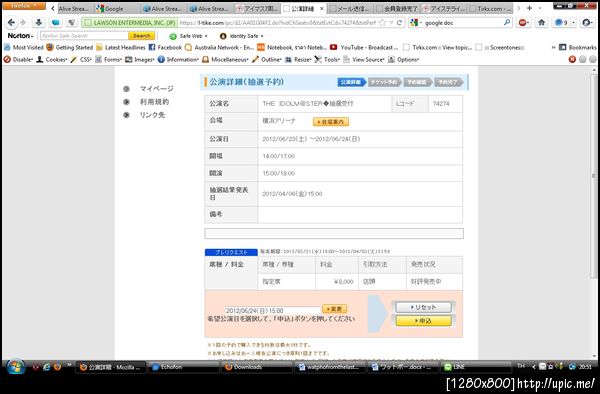Click the yellow 申込 apply button
Screen dimensions: 600x394
tap(423, 321)
